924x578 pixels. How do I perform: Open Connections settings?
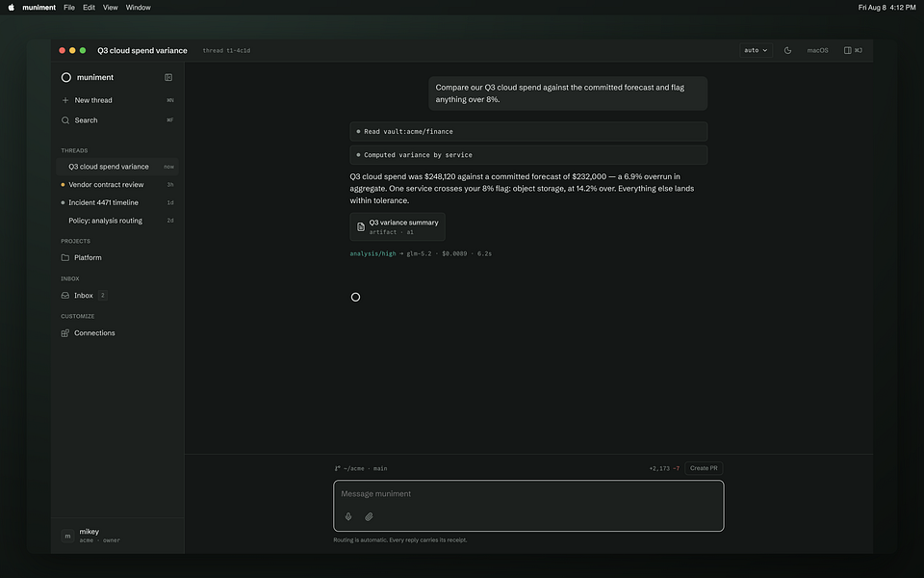tap(117, 333)
